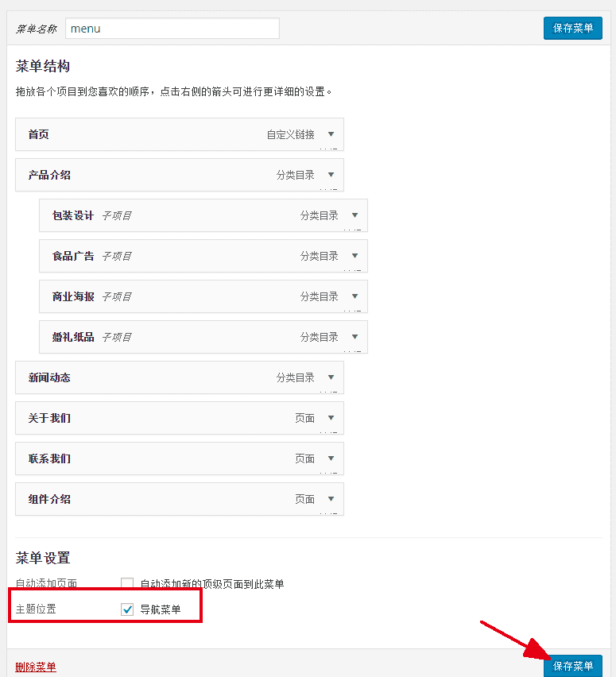Open the 婚礼纸品 sub-item arrow
The image size is (616, 677).
pyautogui.click(x=354, y=337)
